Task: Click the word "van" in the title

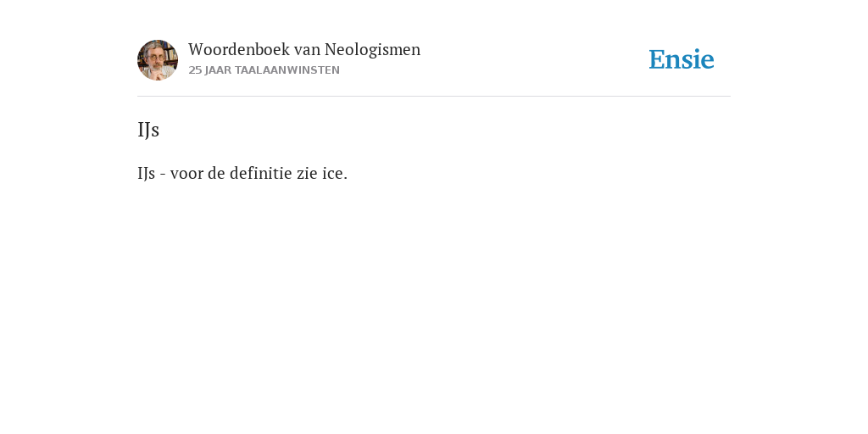Action: pos(307,50)
